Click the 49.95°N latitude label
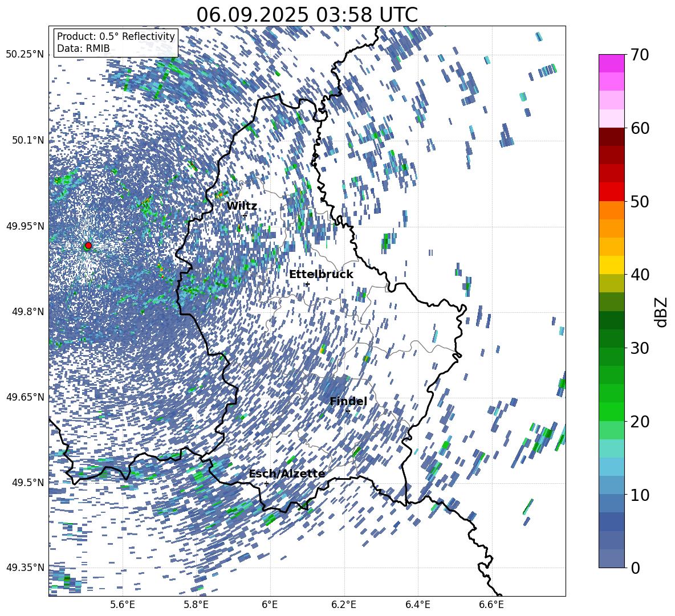 click(x=25, y=226)
